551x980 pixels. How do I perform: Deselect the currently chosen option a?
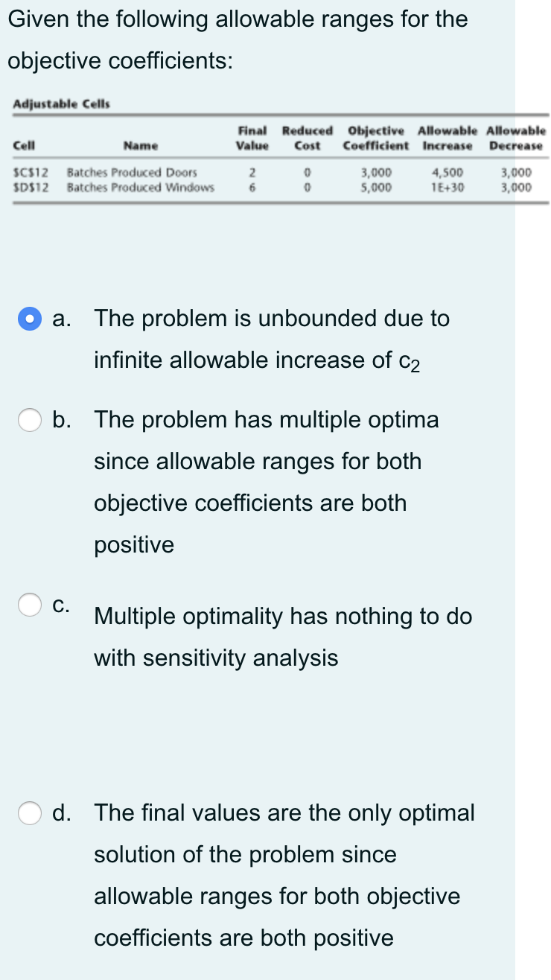pos(28,318)
